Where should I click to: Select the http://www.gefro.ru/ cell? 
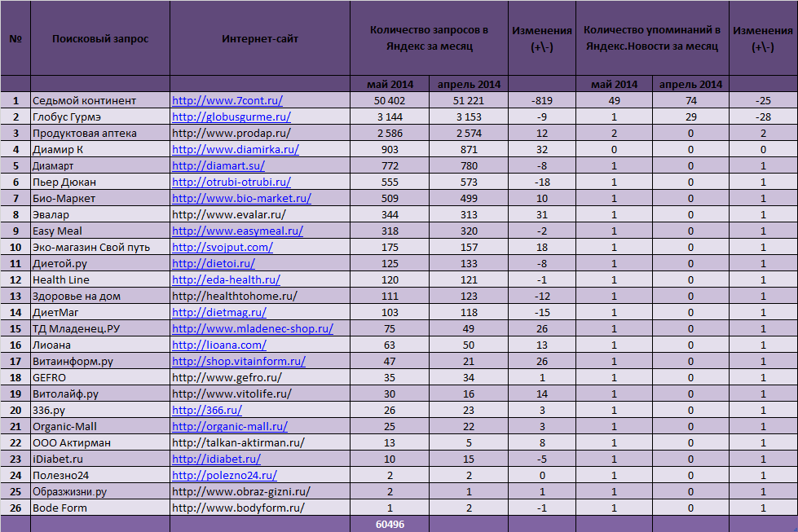click(260, 377)
